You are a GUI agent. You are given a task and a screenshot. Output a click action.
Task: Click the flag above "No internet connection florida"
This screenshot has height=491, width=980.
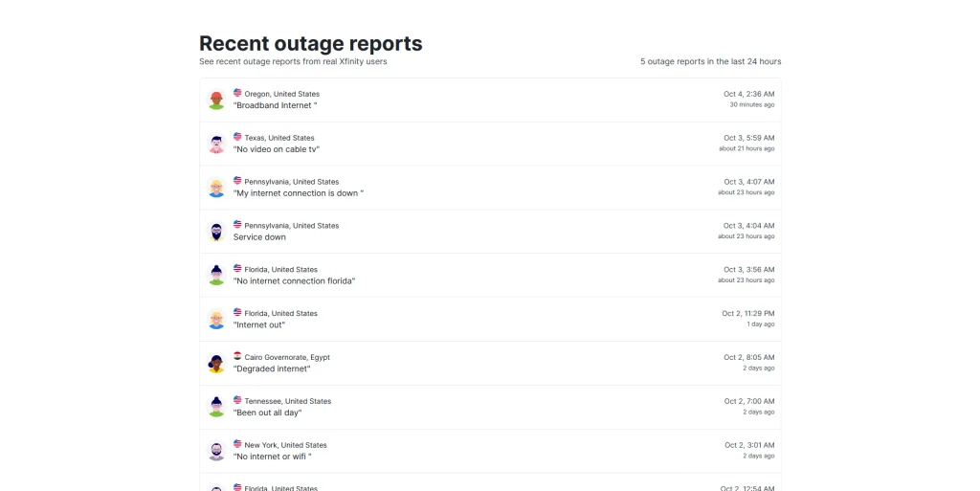(237, 268)
